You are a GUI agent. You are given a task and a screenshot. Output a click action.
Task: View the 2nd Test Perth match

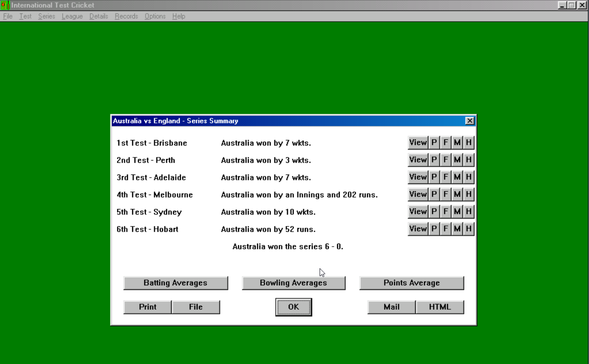click(x=418, y=160)
